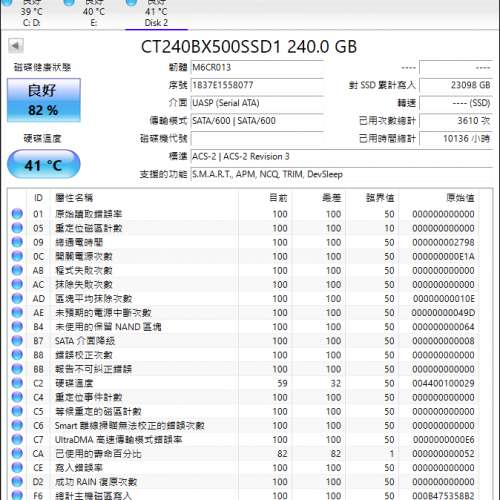Click the status circle icon for attribute C6

[17, 425]
